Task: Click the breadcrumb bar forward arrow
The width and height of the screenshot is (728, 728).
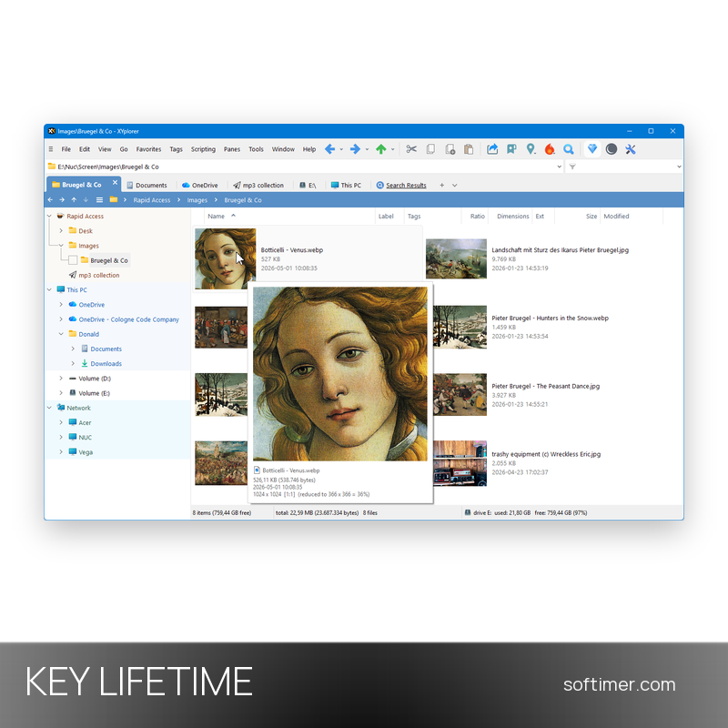Action: coord(62,199)
